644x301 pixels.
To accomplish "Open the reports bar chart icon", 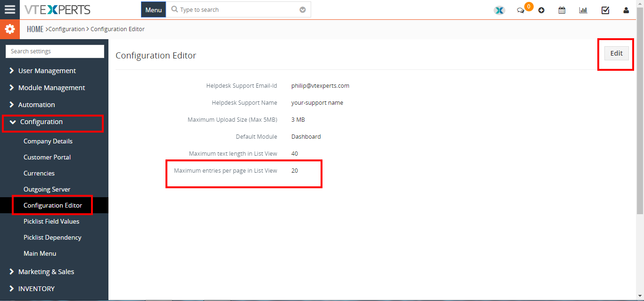I will point(583,10).
